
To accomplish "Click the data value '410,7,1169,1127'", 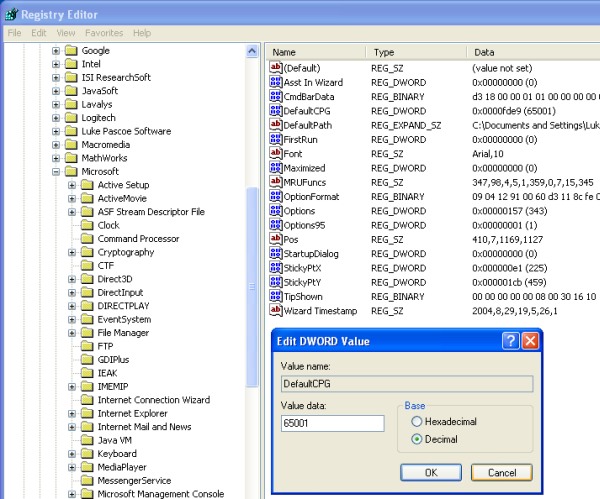I will click(507, 240).
